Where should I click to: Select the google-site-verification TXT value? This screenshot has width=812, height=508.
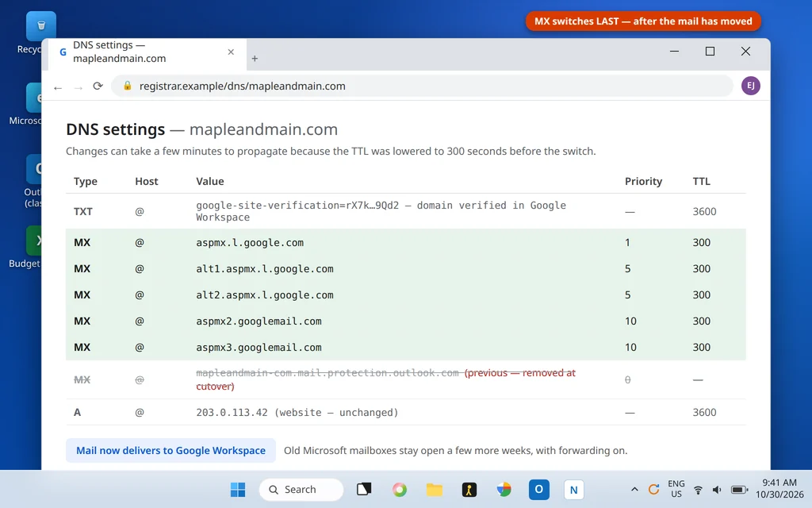tap(381, 211)
